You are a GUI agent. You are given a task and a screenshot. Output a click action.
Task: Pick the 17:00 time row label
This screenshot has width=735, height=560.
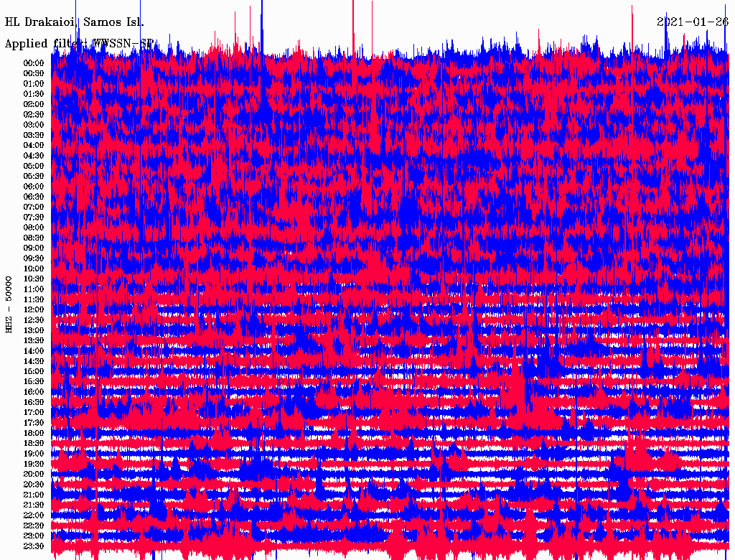coord(34,412)
